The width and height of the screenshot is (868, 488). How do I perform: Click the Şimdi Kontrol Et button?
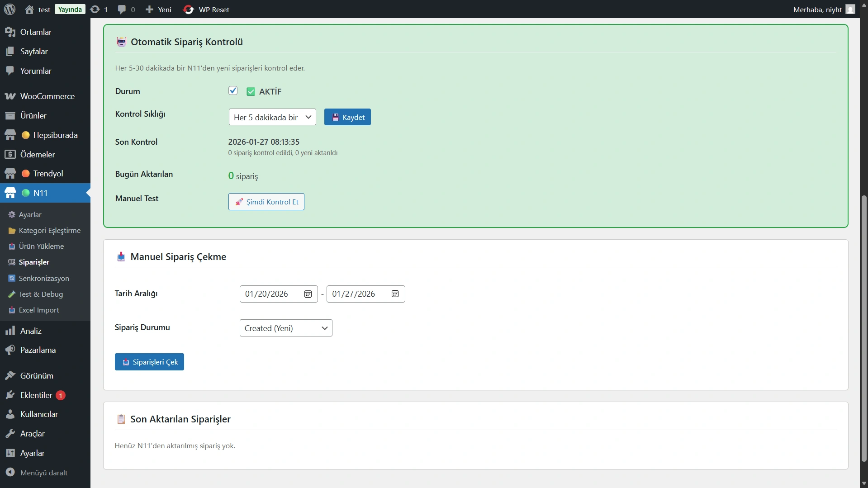(x=266, y=202)
